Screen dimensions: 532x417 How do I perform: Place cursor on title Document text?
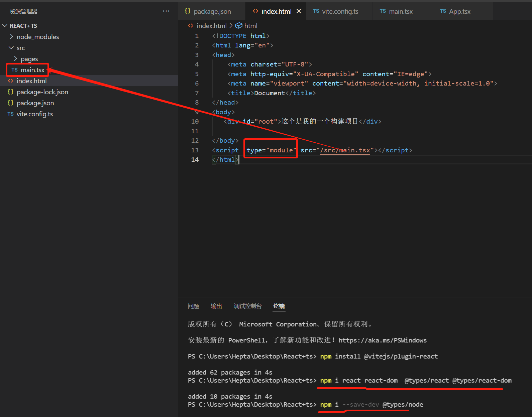click(270, 93)
